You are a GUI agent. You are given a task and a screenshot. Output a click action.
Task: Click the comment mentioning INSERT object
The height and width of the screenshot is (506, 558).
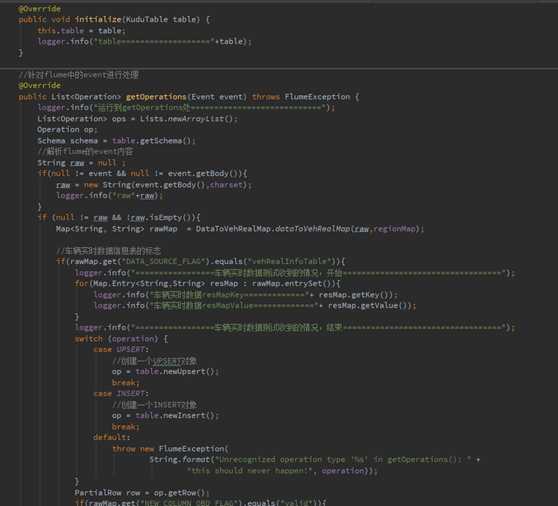(x=154, y=405)
